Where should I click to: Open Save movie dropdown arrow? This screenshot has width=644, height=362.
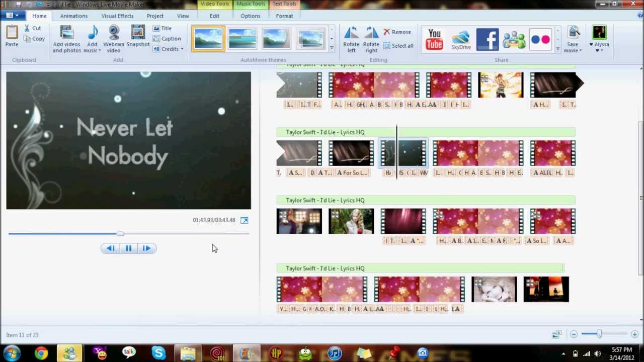pos(580,51)
